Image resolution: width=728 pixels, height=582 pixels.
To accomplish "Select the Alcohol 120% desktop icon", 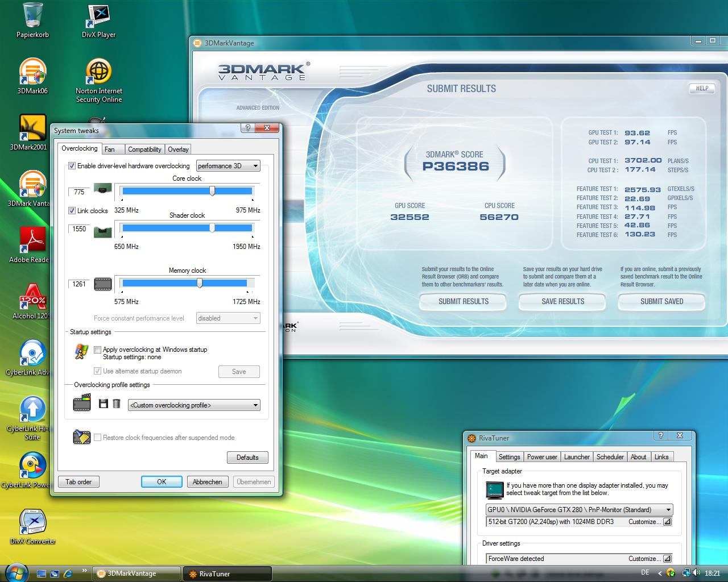I will (x=31, y=301).
